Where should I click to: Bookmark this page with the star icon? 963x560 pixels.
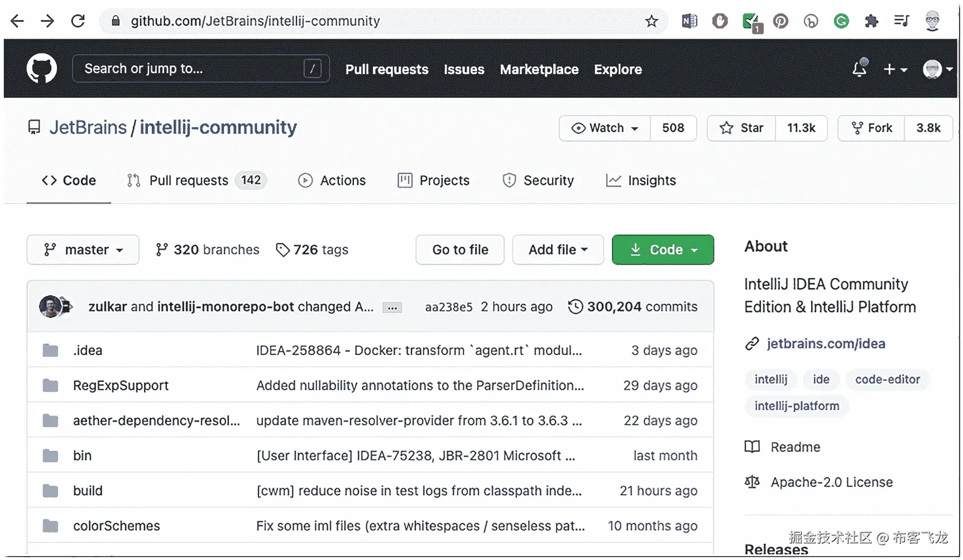click(x=651, y=21)
